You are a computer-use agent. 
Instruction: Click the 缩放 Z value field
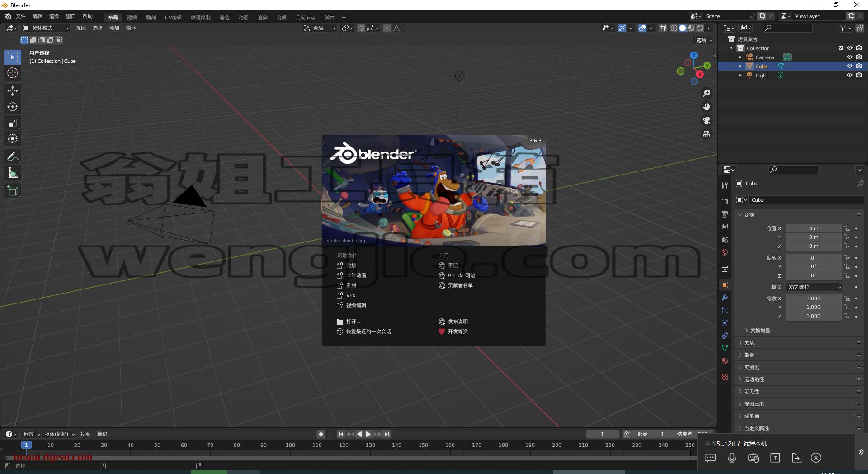point(814,317)
